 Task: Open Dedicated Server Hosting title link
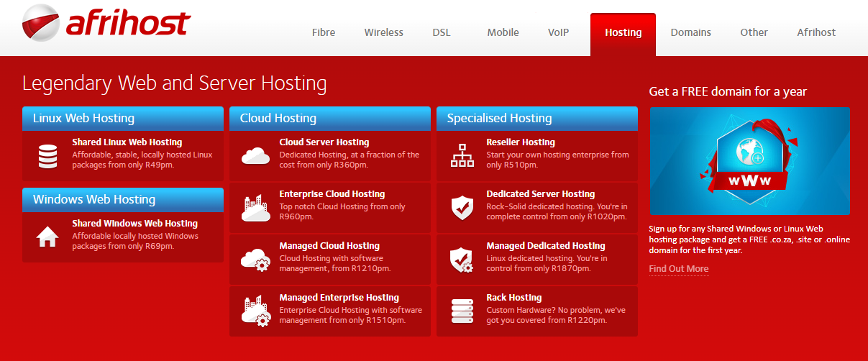click(541, 194)
